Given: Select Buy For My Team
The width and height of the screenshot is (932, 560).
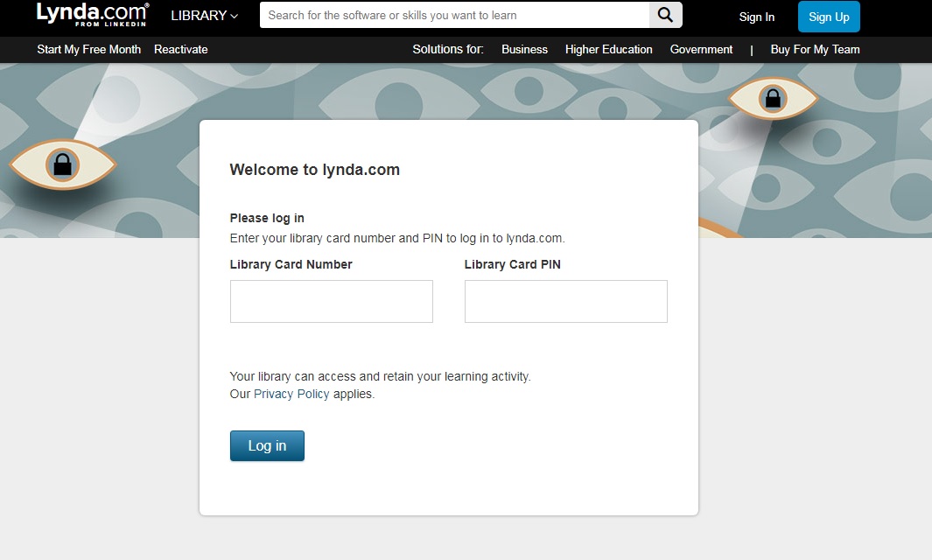Looking at the screenshot, I should [x=815, y=49].
